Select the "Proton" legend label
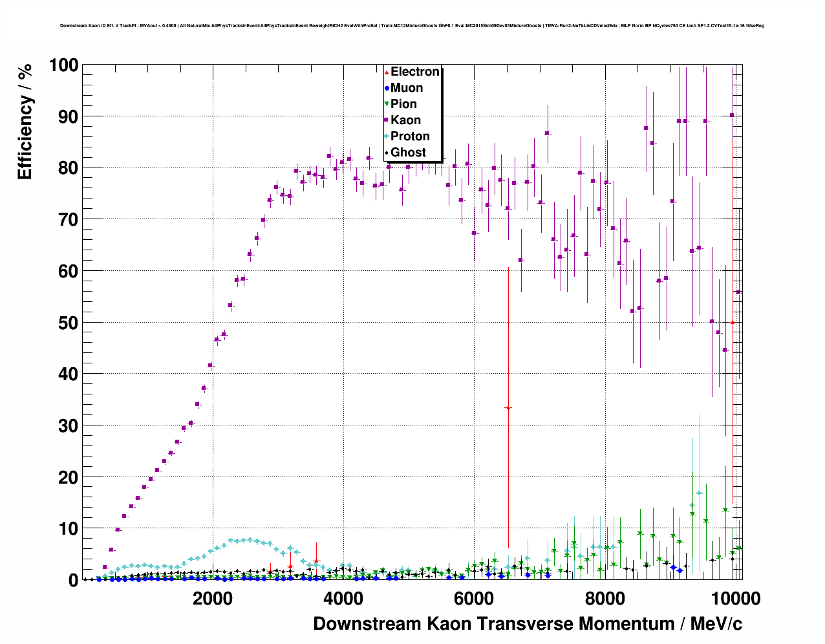The image size is (825, 644). coord(410,136)
